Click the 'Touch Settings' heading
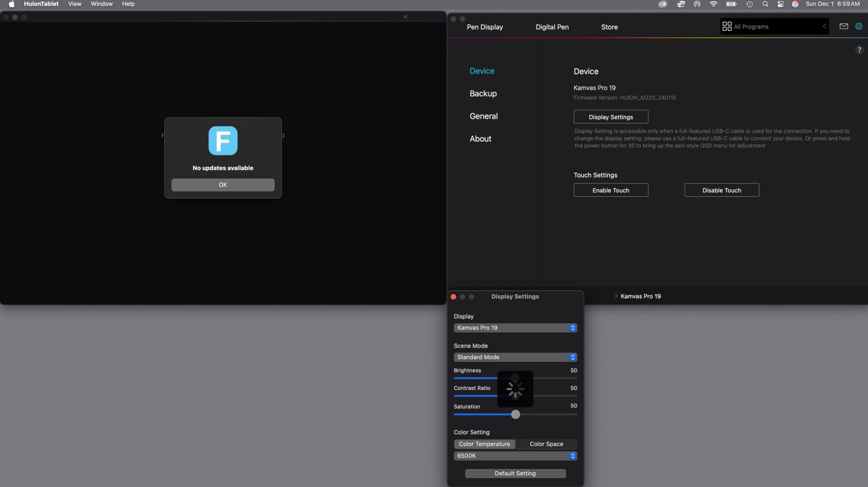The image size is (868, 487). [x=595, y=175]
